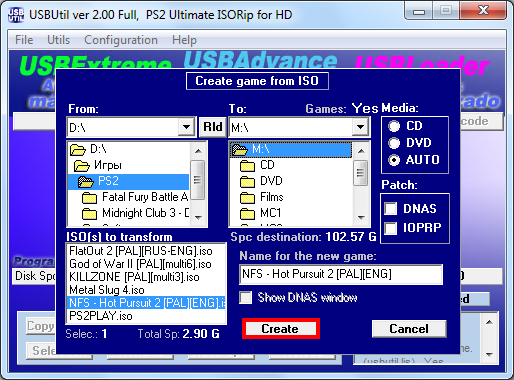Click the To folder tree scrollbar thumb
The image size is (514, 380).
click(360, 173)
